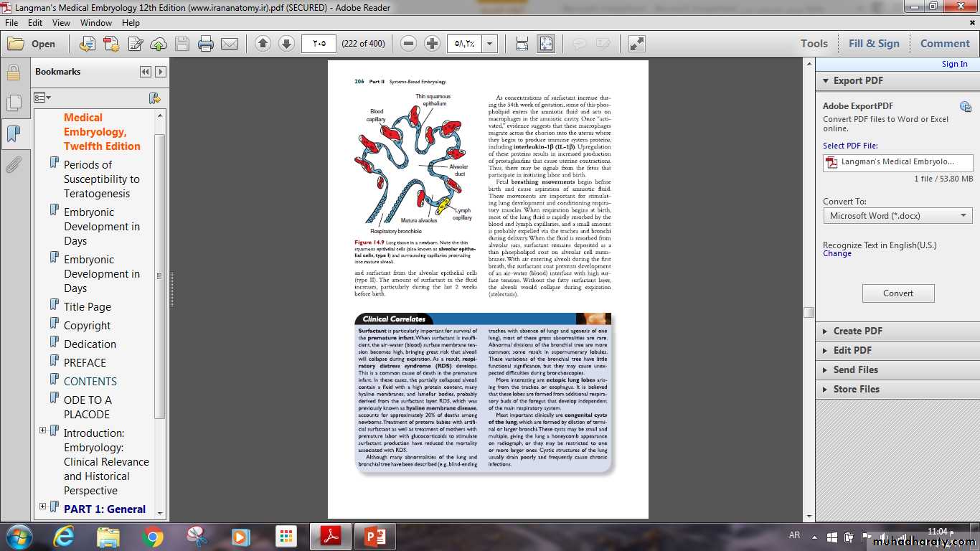Go to the previous page with up arrow
Screen dimensions: 980x551
263,44
